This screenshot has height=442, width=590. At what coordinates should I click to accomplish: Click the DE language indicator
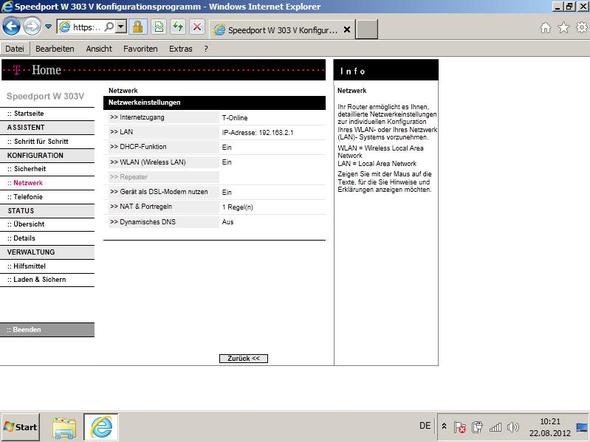click(425, 426)
